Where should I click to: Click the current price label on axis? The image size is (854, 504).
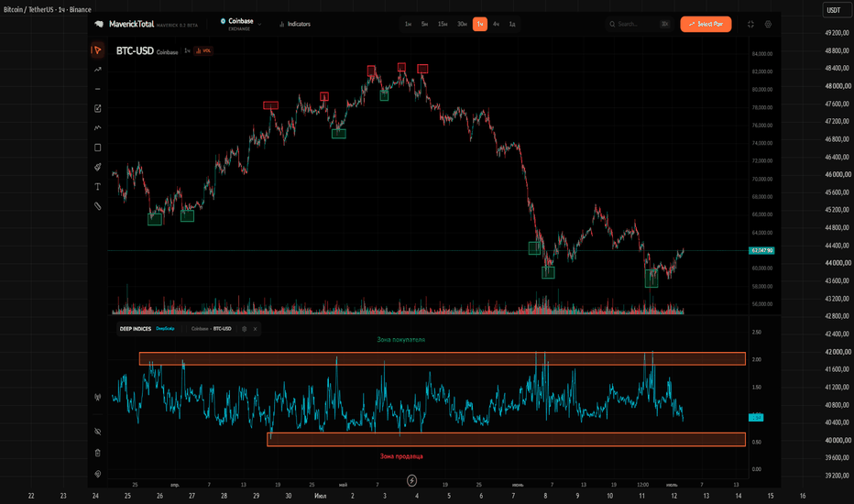pyautogui.click(x=761, y=251)
